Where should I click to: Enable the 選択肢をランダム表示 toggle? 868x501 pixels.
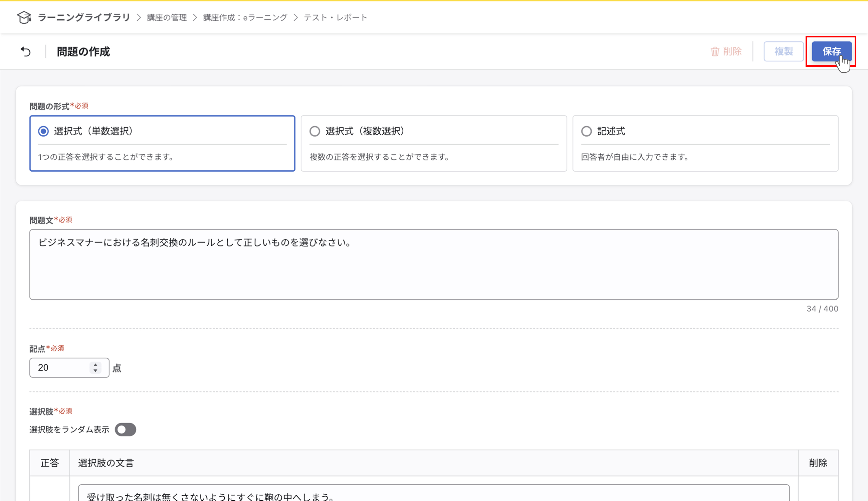point(126,429)
